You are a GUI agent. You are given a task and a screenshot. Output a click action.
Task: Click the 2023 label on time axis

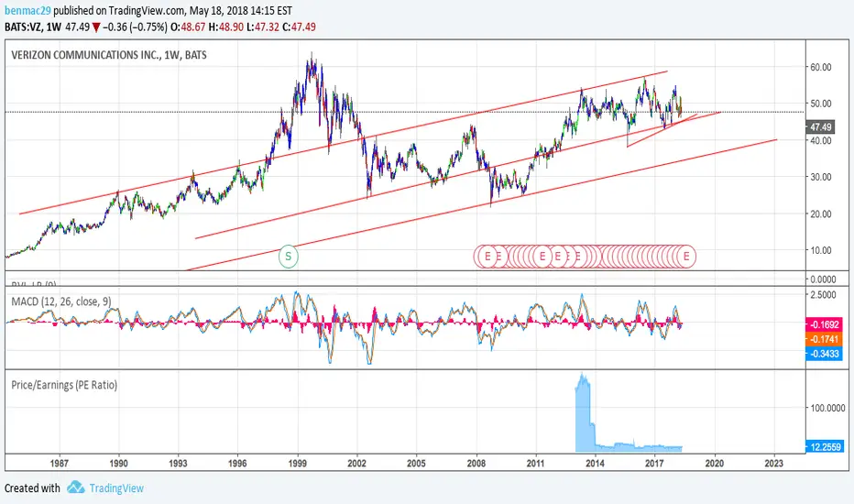click(774, 463)
